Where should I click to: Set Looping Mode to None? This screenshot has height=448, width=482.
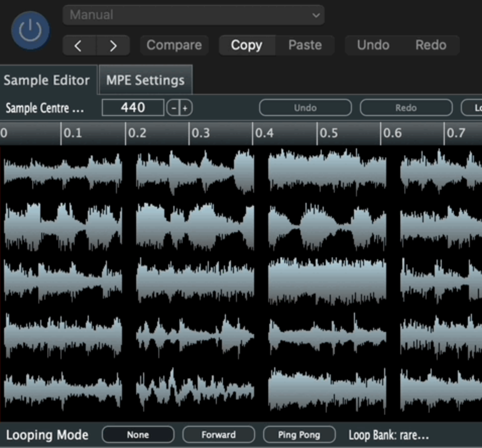[x=138, y=434]
